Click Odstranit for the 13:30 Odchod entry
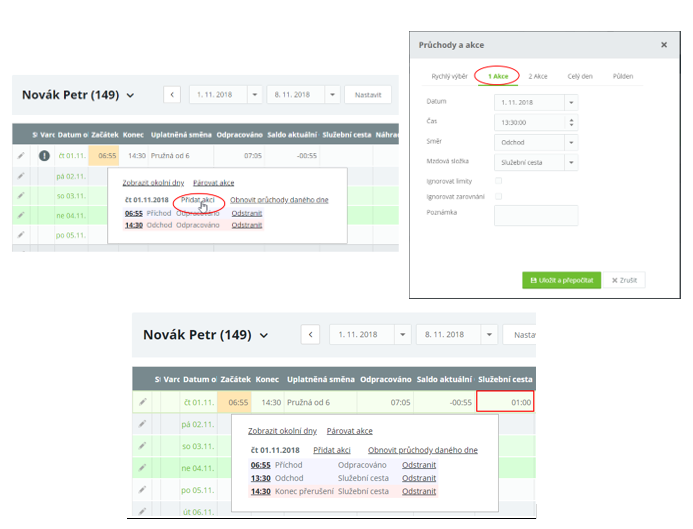Screen dimensions: 693x529 pos(418,478)
